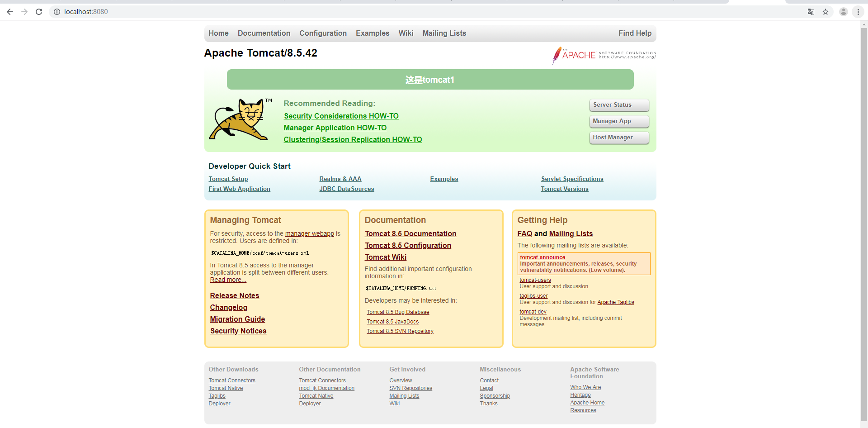Open Clustering/Session Replication HOW-TO link
Viewport: 868px width, 428px height.
click(x=353, y=140)
